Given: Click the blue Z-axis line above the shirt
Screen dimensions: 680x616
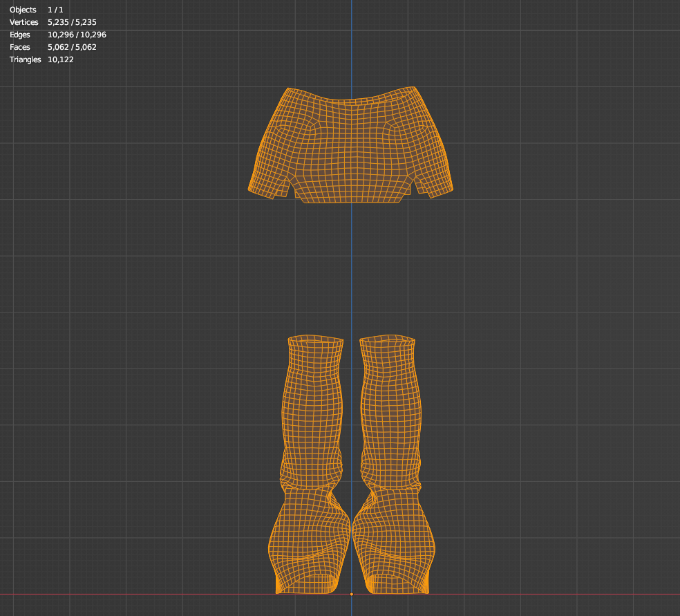Looking at the screenshot, I should pyautogui.click(x=351, y=41).
